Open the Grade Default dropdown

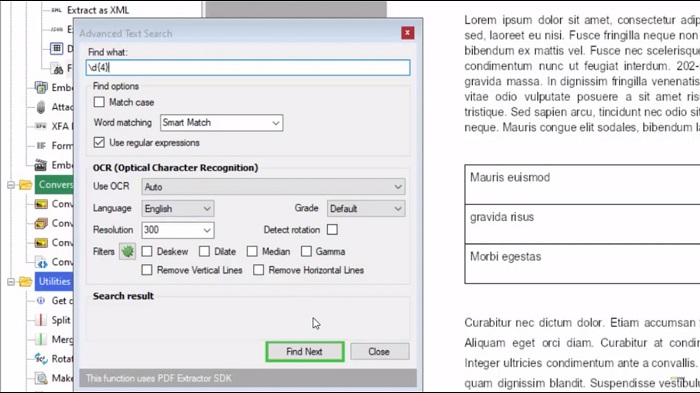(x=366, y=209)
